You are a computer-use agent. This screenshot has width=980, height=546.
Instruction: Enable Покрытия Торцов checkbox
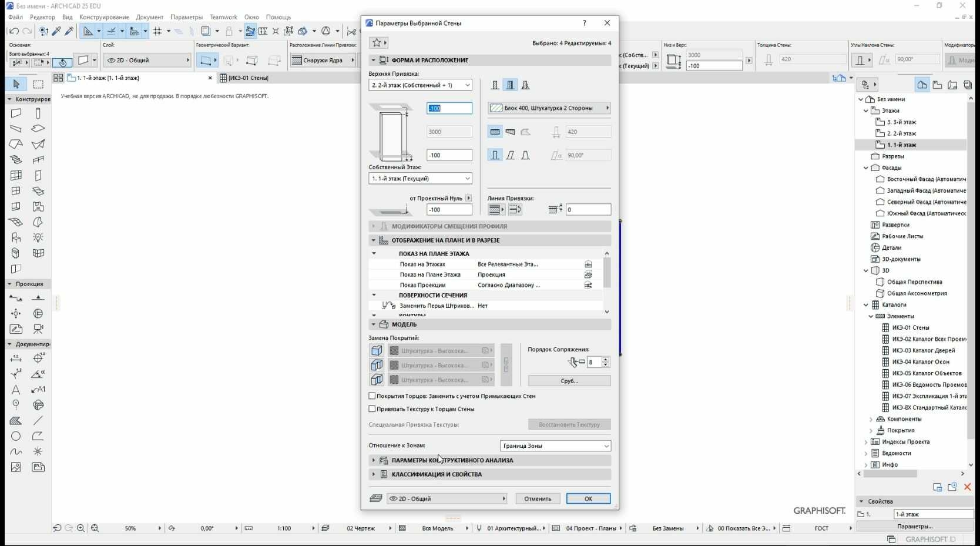click(372, 396)
